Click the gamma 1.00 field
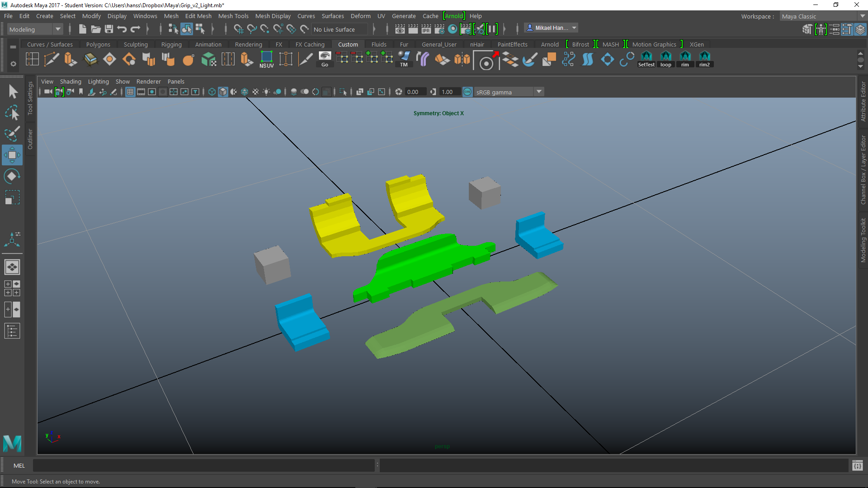This screenshot has height=488, width=868. coord(450,92)
